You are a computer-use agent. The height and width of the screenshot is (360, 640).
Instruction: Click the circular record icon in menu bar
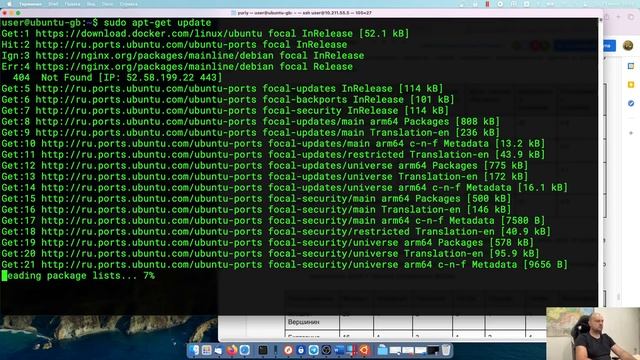coord(500,4)
